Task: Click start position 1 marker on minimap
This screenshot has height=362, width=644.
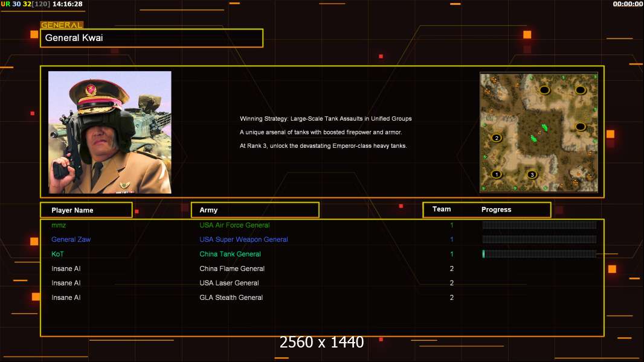Action: click(497, 174)
